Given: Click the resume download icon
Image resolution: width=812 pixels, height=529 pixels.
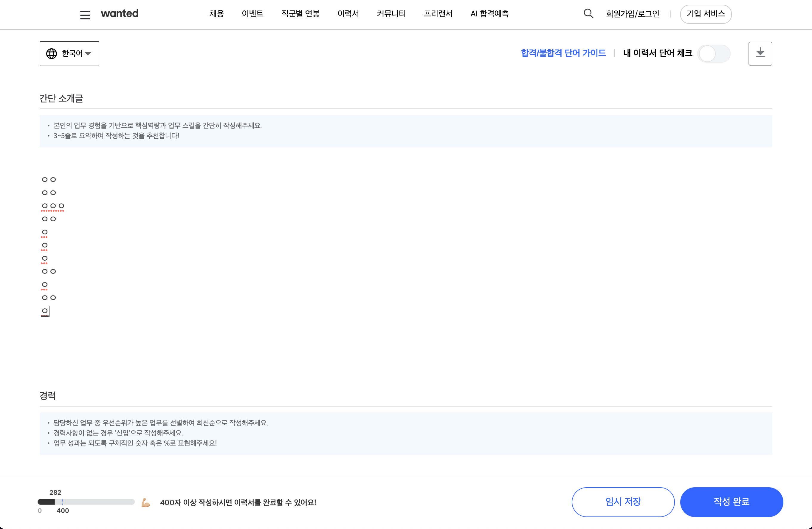Looking at the screenshot, I should click(x=760, y=54).
